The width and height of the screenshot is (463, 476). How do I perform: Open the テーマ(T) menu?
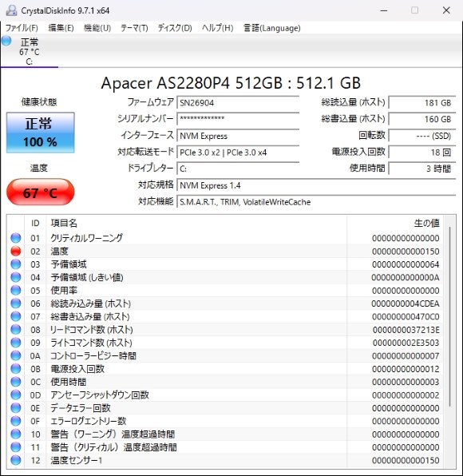(134, 28)
